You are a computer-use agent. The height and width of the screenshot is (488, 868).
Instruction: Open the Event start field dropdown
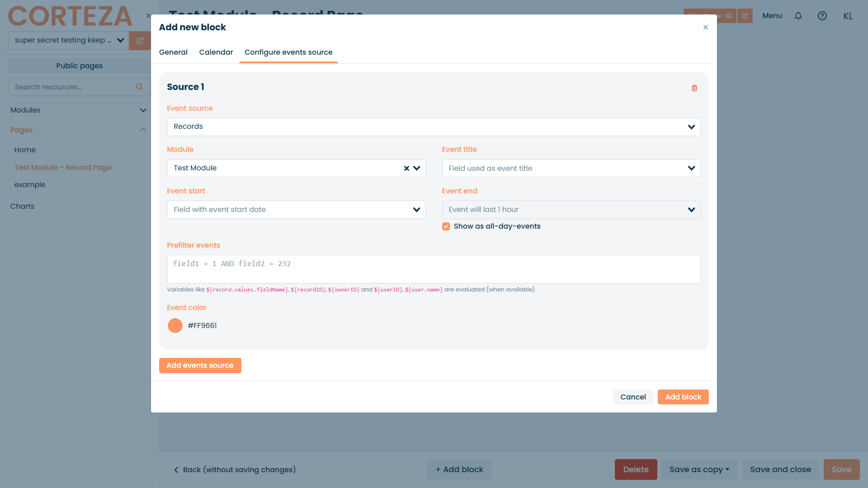tap(296, 210)
